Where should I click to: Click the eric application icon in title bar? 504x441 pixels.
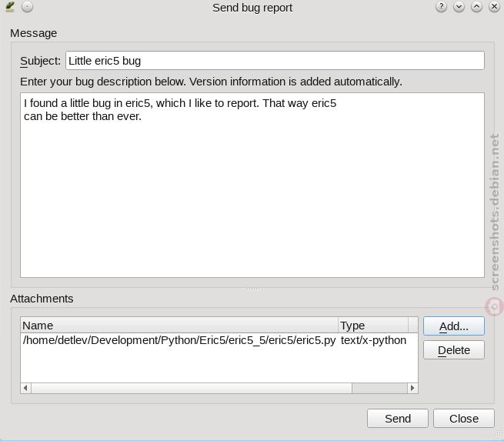click(x=10, y=7)
